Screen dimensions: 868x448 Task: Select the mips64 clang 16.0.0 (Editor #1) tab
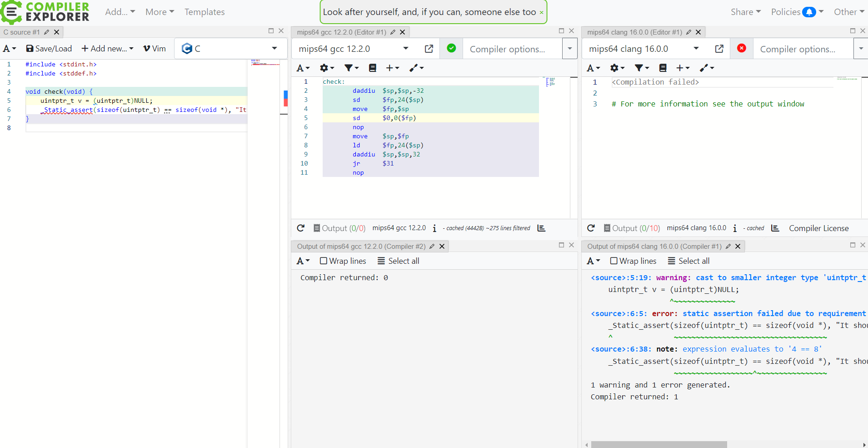coord(634,32)
